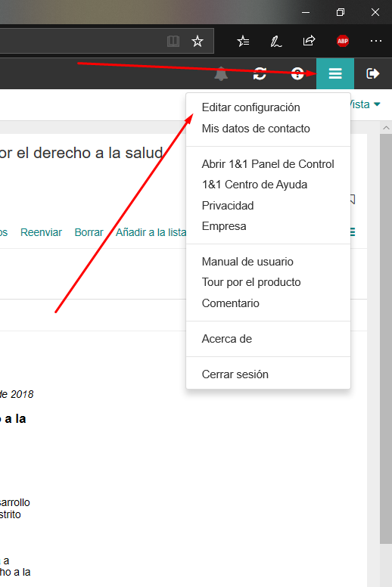The height and width of the screenshot is (587, 392).
Task: Open the favorites hub icon
Action: pyautogui.click(x=243, y=41)
